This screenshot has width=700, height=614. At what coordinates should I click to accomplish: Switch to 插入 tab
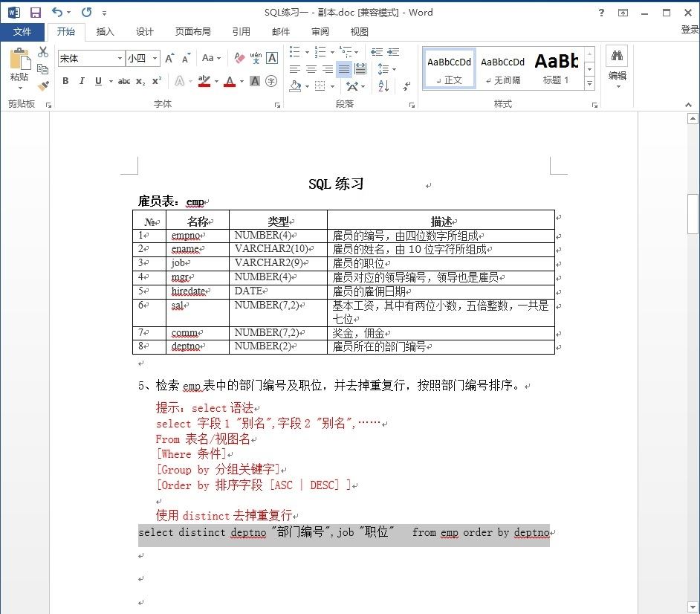point(106,32)
